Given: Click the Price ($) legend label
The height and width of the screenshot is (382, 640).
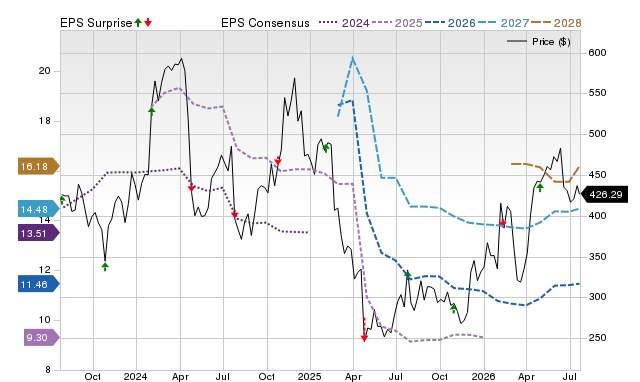Looking at the screenshot, I should coord(551,42).
